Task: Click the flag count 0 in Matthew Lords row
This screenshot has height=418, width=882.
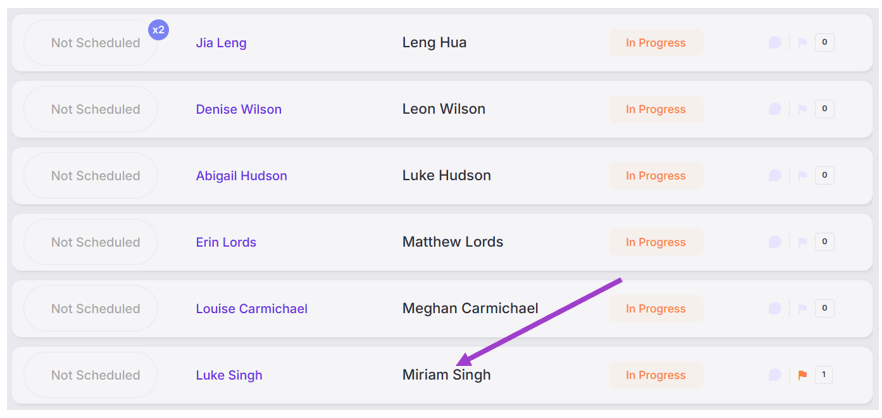Action: pos(824,242)
